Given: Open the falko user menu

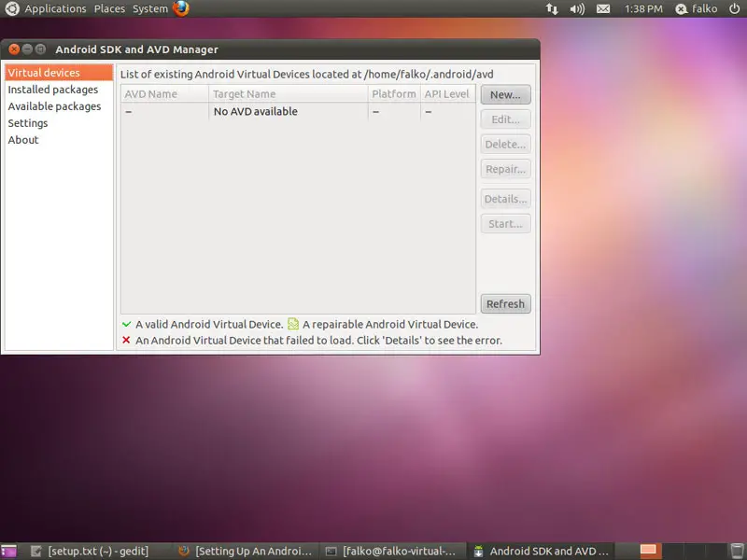Looking at the screenshot, I should 697,8.
